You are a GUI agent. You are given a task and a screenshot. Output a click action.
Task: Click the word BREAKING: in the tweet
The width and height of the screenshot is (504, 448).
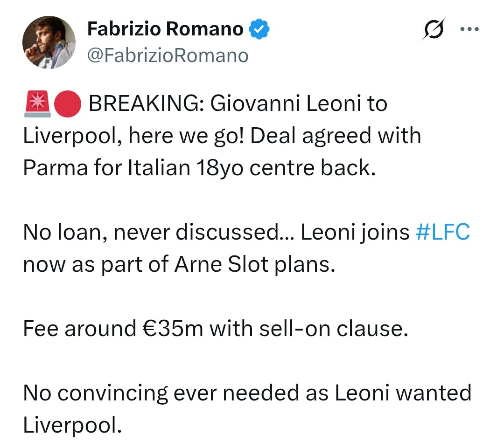coord(146,103)
